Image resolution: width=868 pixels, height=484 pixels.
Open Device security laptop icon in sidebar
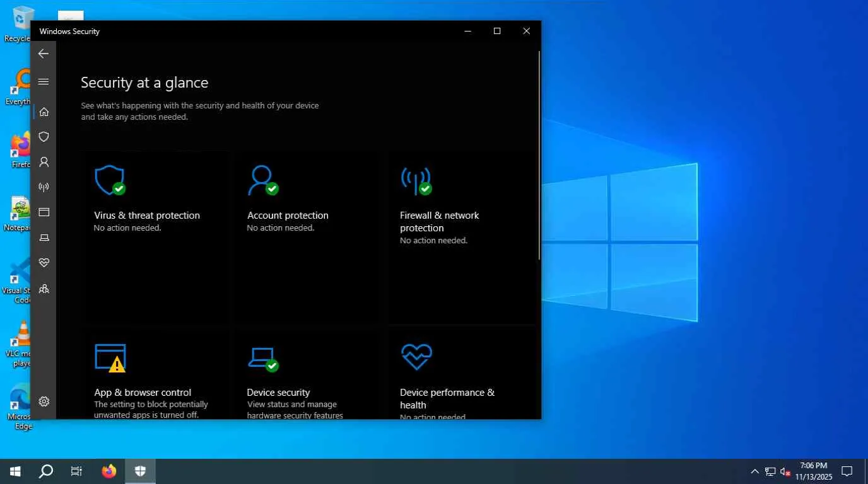coord(44,238)
